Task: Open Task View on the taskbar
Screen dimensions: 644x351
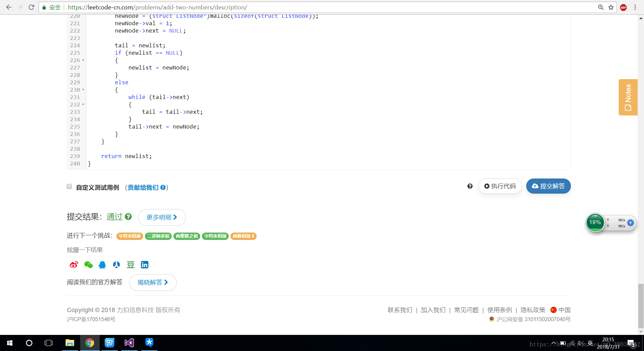Action: point(49,343)
